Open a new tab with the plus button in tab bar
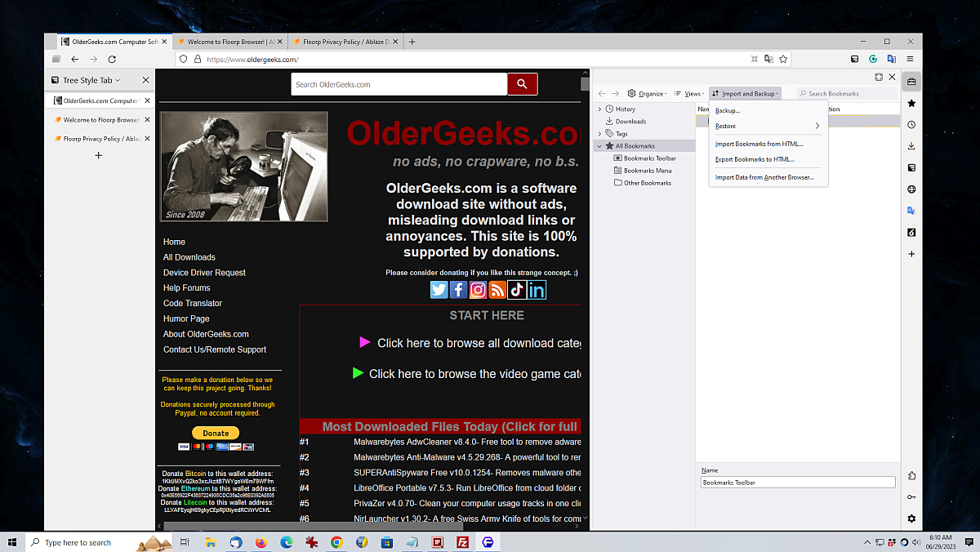Viewport: 980px width, 552px height. [x=412, y=42]
